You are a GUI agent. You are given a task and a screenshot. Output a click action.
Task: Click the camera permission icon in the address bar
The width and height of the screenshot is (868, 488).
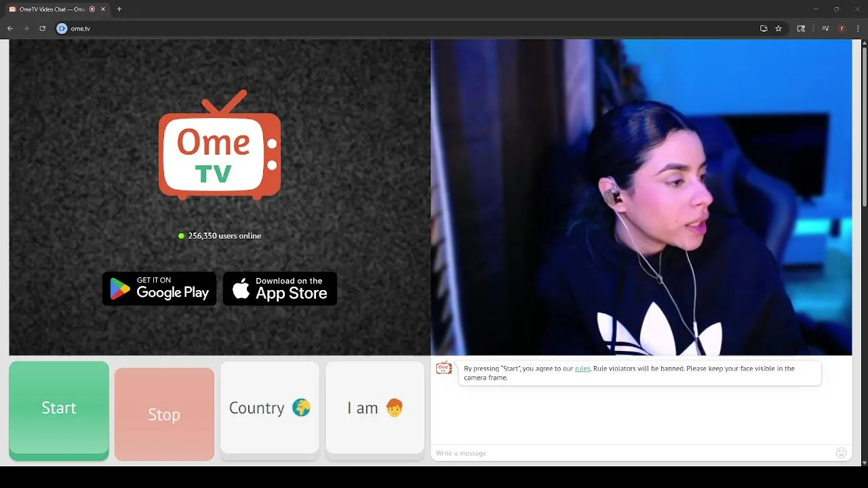tap(62, 28)
